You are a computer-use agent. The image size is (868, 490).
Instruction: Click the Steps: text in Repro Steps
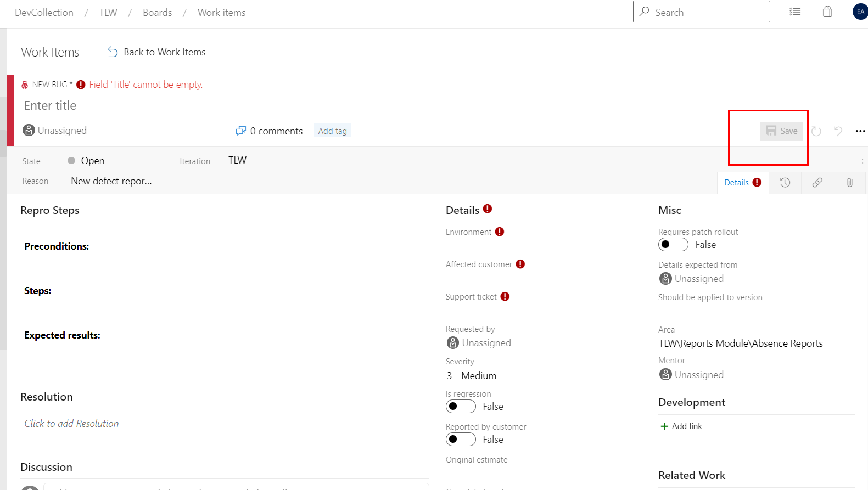pyautogui.click(x=38, y=291)
